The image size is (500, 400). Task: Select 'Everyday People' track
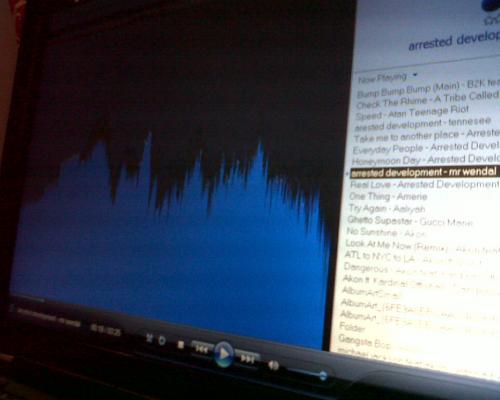(426, 148)
